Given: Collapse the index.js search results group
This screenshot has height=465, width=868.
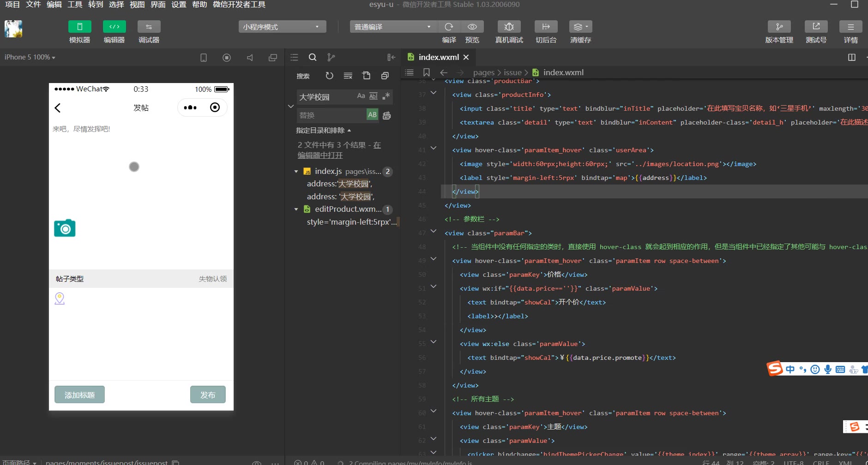Looking at the screenshot, I should click(296, 172).
